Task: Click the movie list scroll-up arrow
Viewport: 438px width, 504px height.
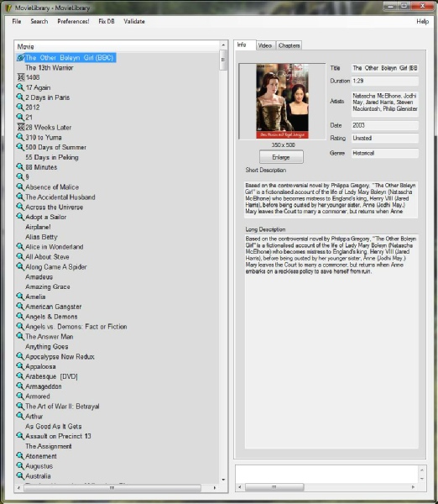Action: click(x=223, y=45)
